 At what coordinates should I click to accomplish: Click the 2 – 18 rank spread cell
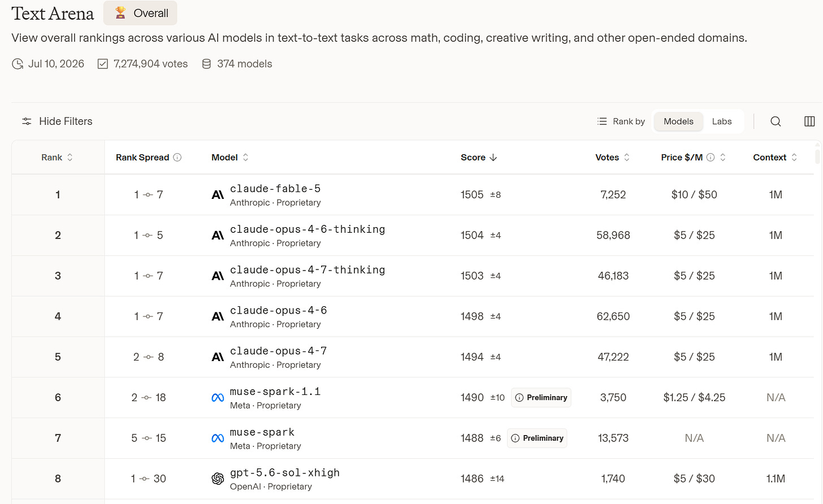pos(149,398)
